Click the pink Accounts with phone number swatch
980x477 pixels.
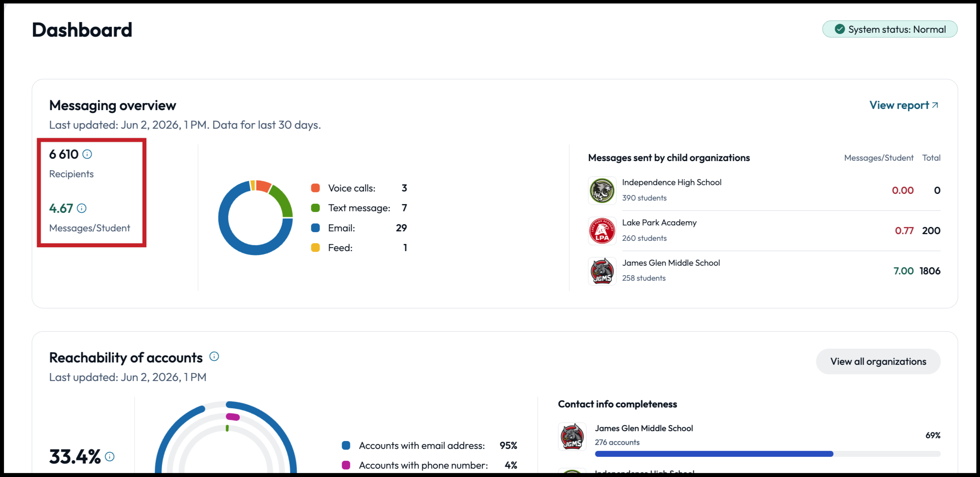pyautogui.click(x=346, y=465)
